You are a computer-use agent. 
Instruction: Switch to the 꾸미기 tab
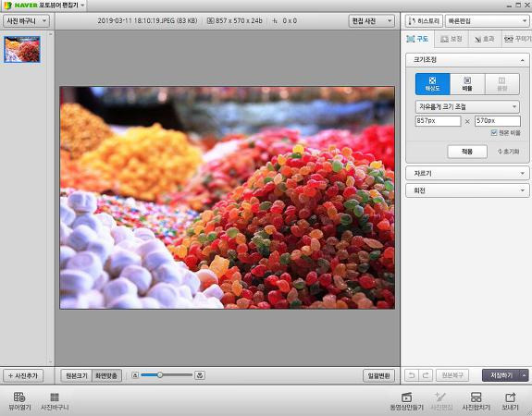coord(517,39)
